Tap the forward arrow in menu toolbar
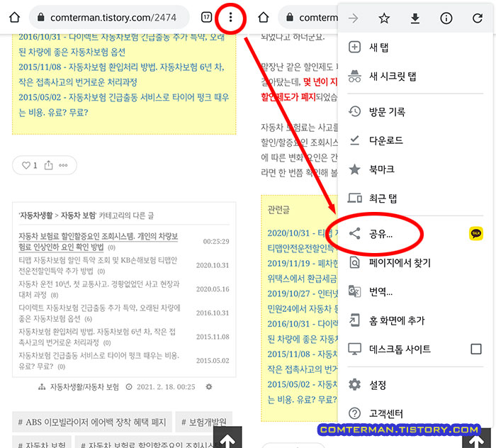The width and height of the screenshot is (496, 448). [353, 18]
